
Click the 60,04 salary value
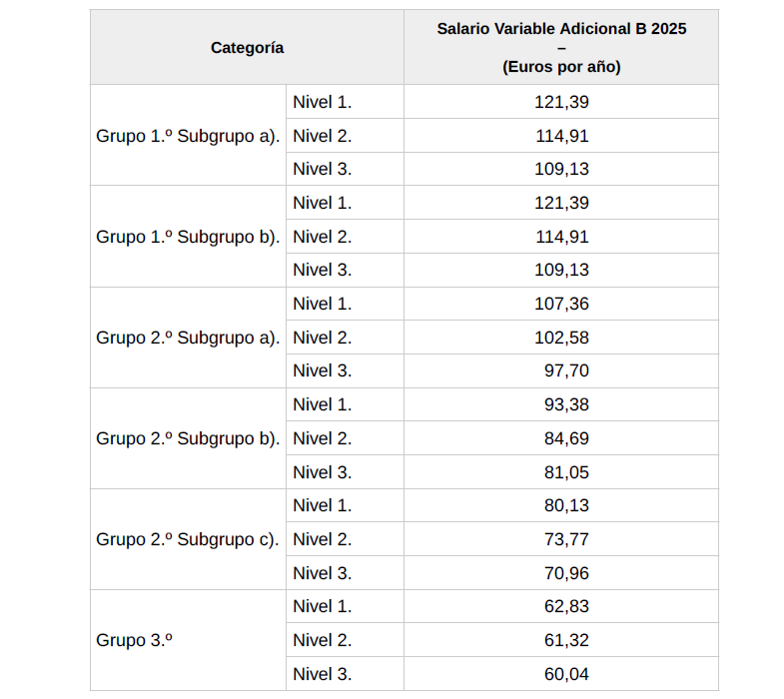[566, 674]
